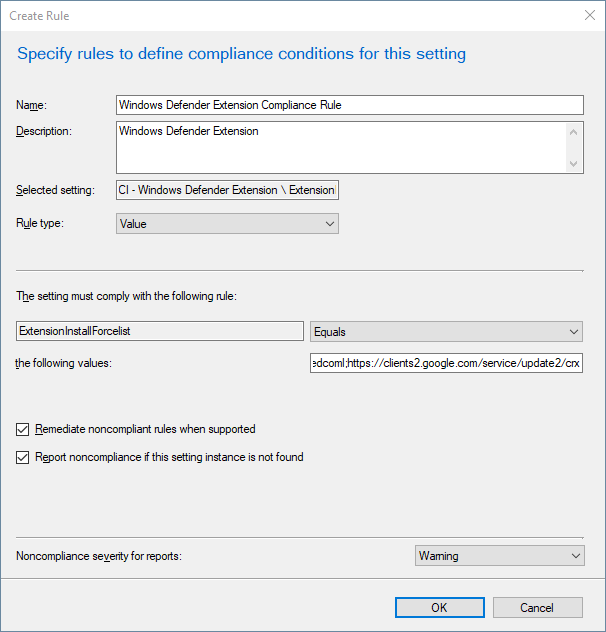Confirm the rule with OK
Screen dimensions: 606x632
(439, 607)
